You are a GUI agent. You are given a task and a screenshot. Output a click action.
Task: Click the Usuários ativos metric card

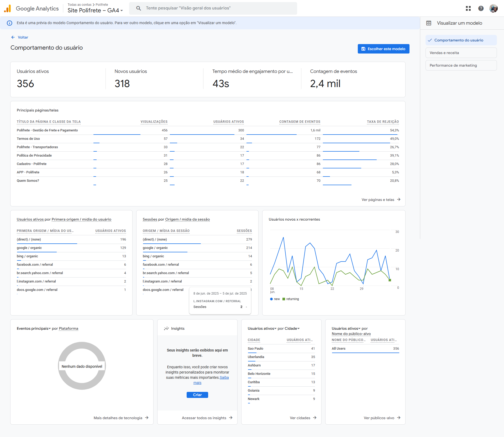(58, 79)
